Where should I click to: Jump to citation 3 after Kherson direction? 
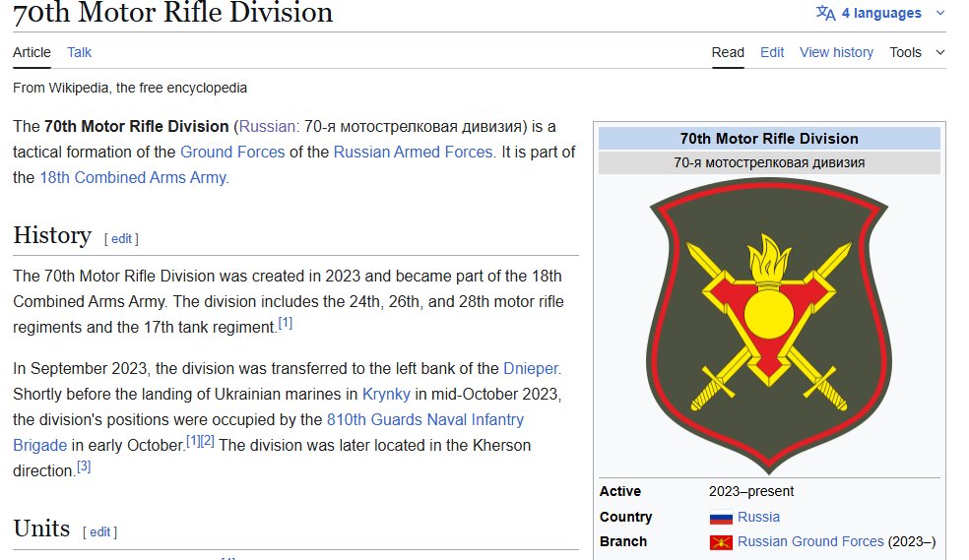pos(84,467)
